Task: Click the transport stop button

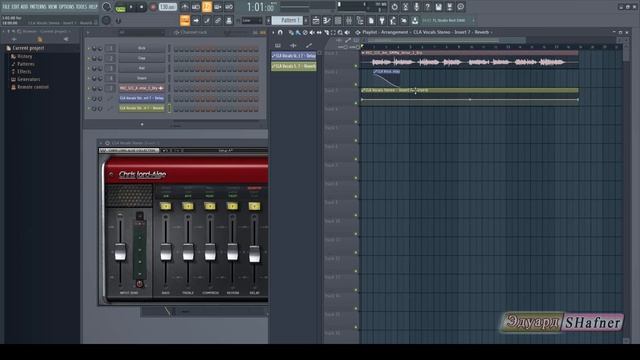Action: [x=141, y=7]
